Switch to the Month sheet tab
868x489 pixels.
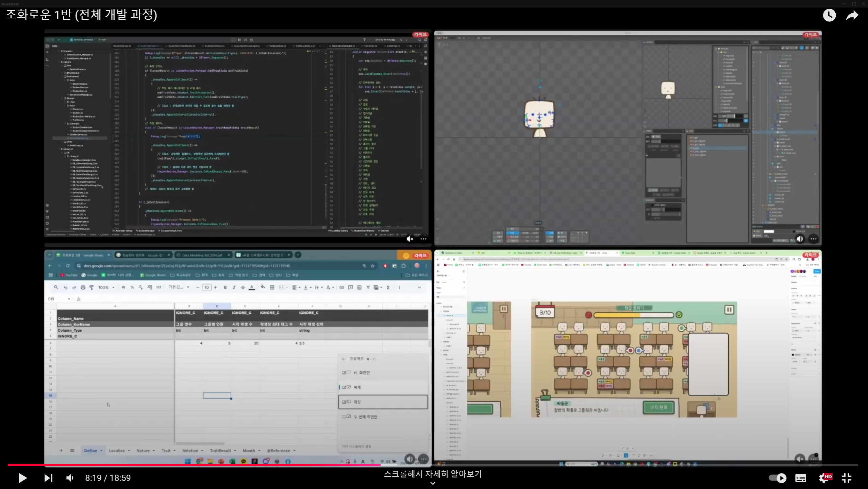click(249, 451)
